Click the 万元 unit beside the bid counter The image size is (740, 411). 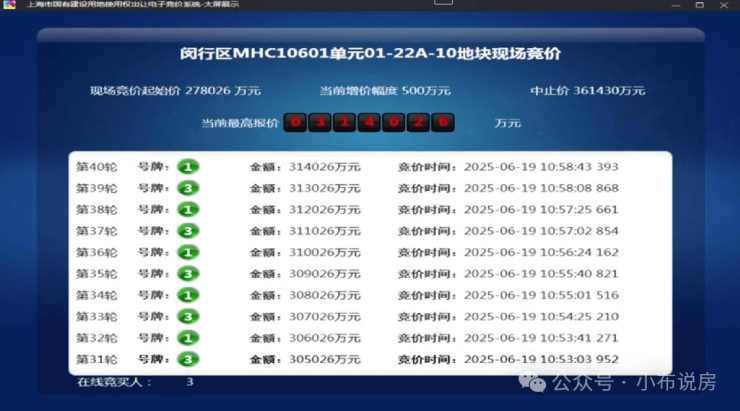pos(508,123)
